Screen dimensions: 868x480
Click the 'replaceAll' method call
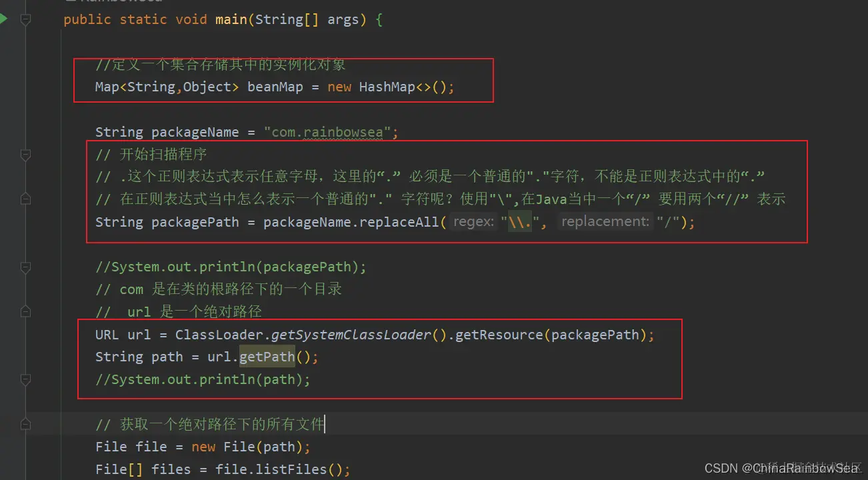(x=399, y=222)
